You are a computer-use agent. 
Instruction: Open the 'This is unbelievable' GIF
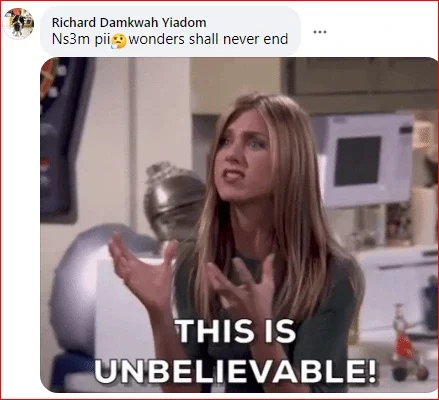click(239, 225)
